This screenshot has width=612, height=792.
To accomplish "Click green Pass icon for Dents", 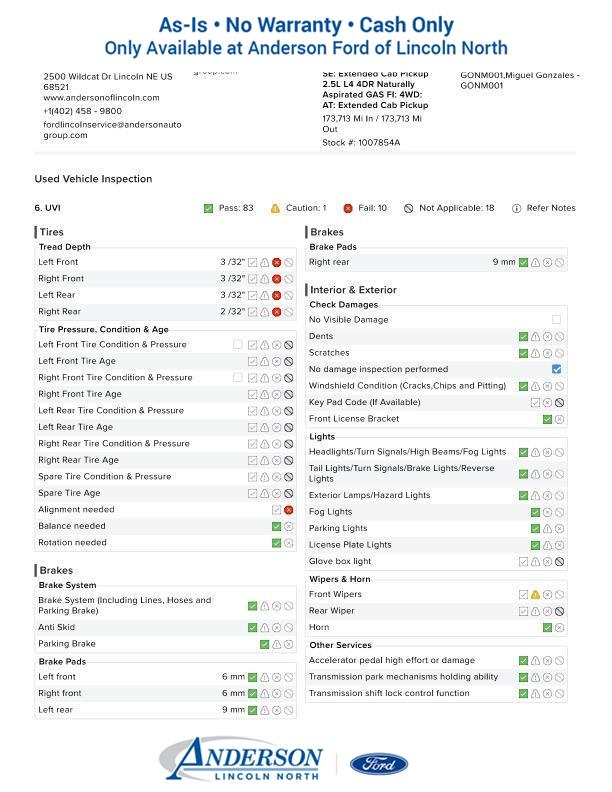I will [524, 337].
